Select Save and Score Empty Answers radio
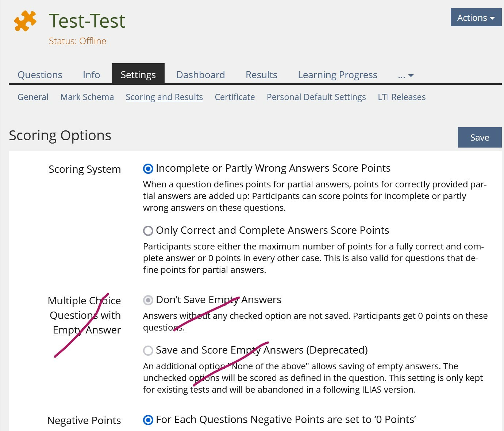The width and height of the screenshot is (504, 431). pos(148,351)
